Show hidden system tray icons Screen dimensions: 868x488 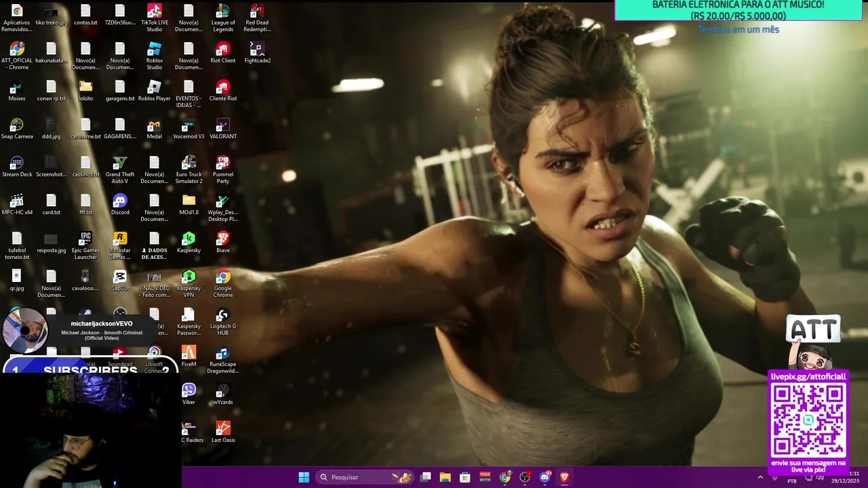[x=760, y=477]
